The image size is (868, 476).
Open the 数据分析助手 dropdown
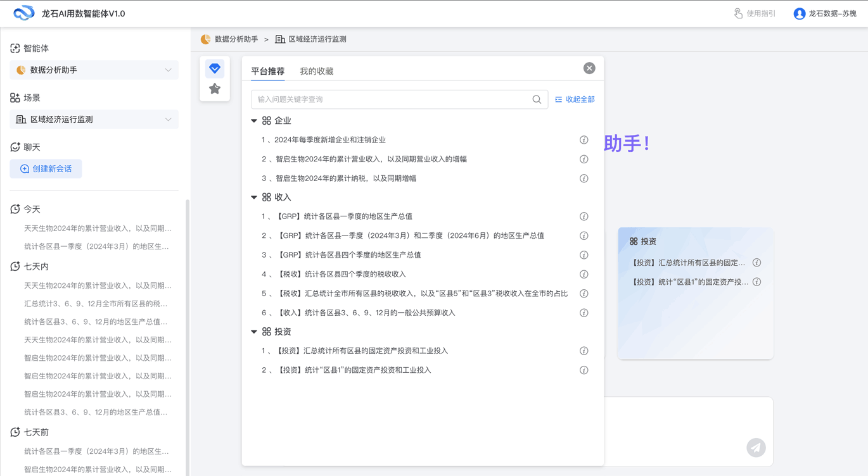coord(168,70)
